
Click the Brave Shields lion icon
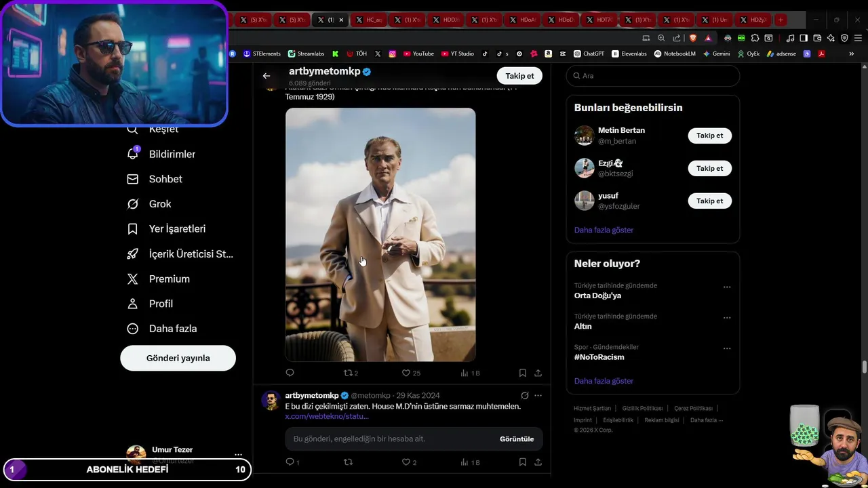click(x=693, y=38)
